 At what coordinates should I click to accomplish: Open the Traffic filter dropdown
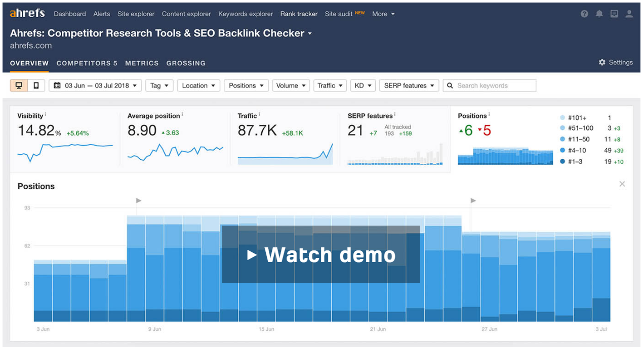tap(330, 85)
